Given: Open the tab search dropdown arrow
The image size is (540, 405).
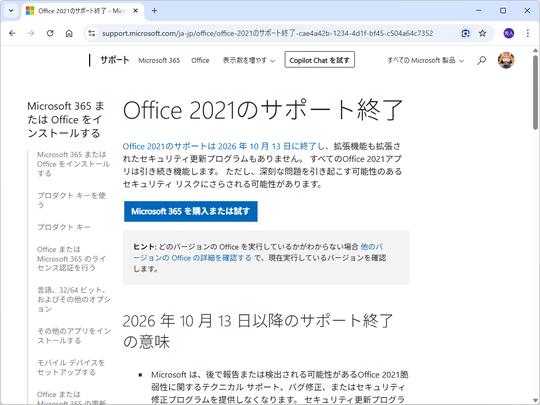Looking at the screenshot, I should click(x=11, y=11).
